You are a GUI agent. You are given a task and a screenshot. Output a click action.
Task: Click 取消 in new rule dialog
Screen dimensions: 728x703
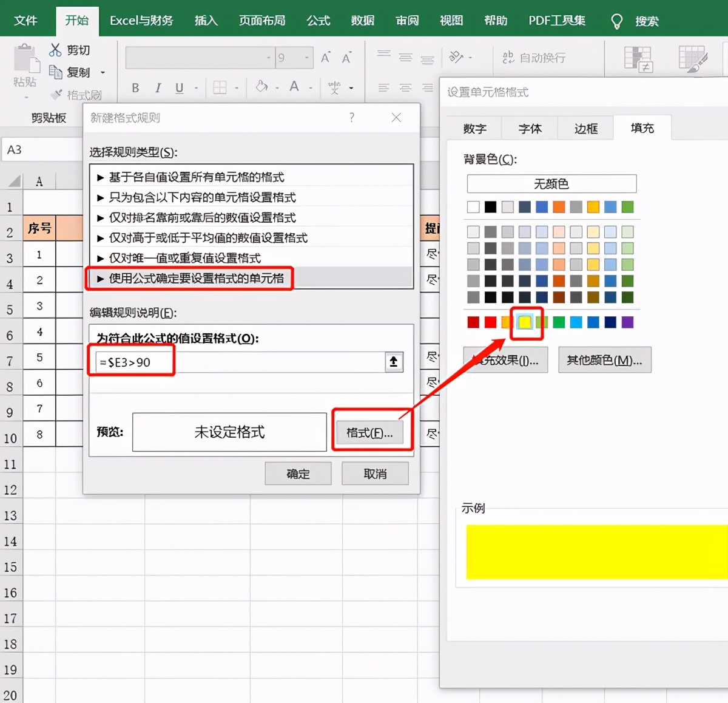375,474
